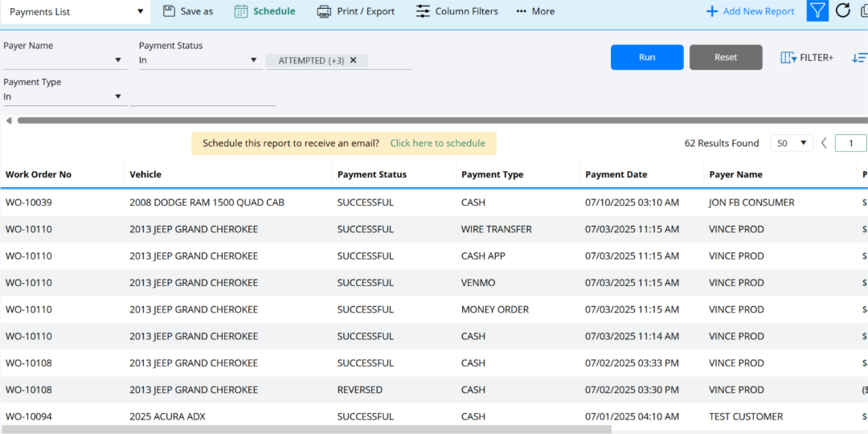Sort by Payer Name column header in table
The image size is (868, 434).
pyautogui.click(x=735, y=174)
